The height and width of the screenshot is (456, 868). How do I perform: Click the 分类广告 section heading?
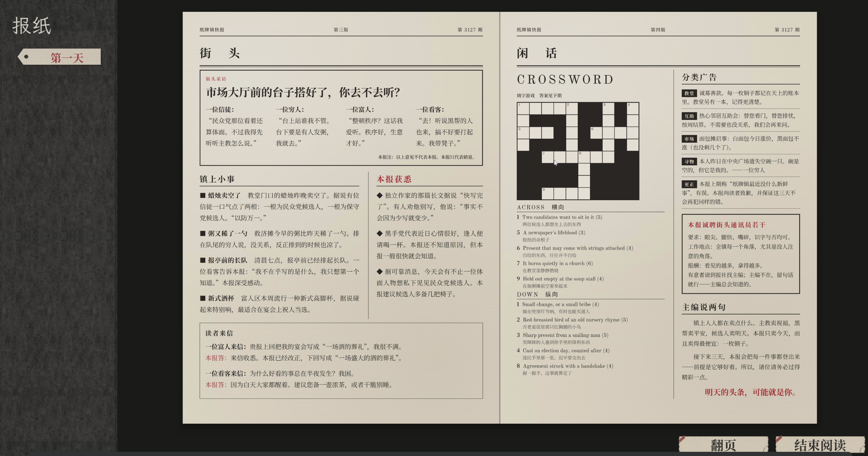tap(699, 77)
